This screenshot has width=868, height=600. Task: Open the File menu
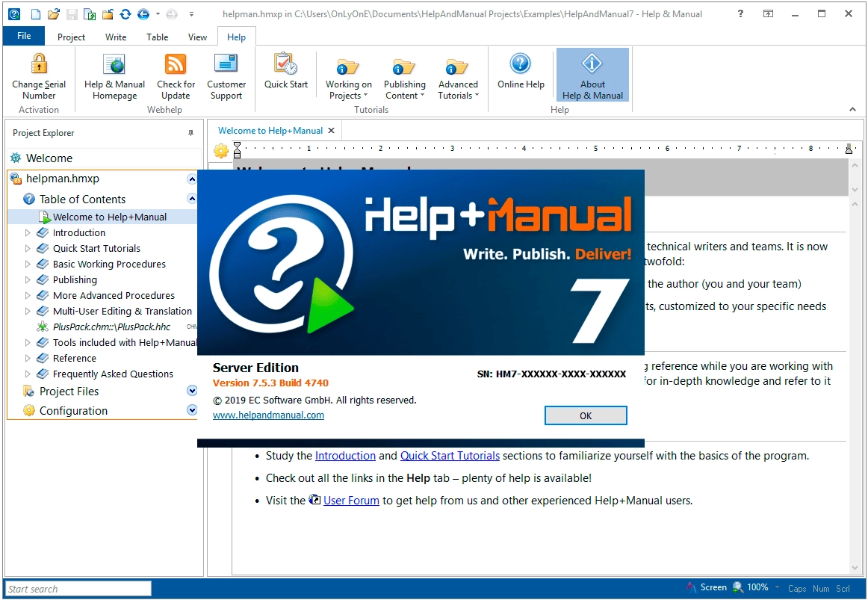(24, 36)
